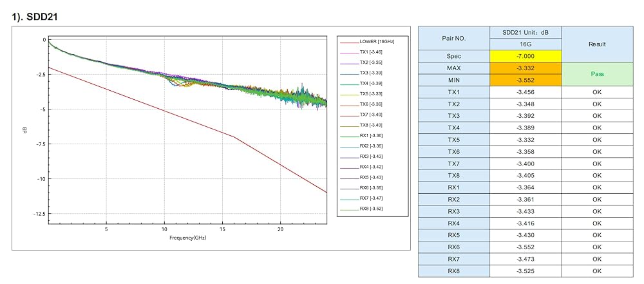Select the TX1 [-3.46] legend entry
The image size is (644, 284).
click(361, 52)
